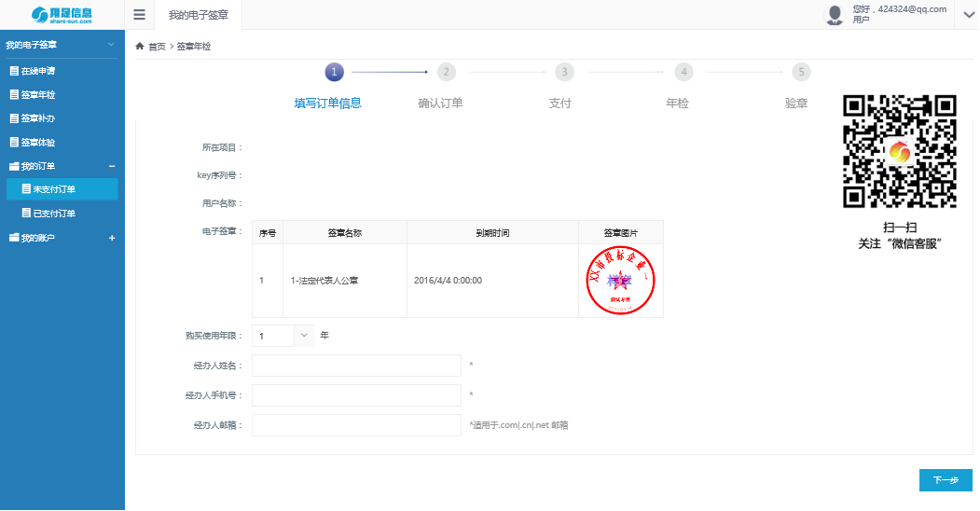The height and width of the screenshot is (511, 980).
Task: Expand 我的账户 with the plus icon
Action: click(x=112, y=238)
